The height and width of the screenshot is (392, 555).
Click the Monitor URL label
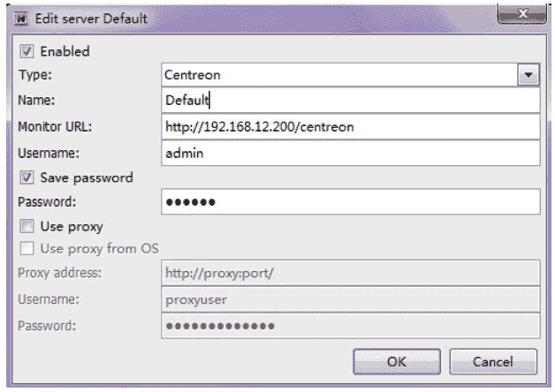coord(56,127)
